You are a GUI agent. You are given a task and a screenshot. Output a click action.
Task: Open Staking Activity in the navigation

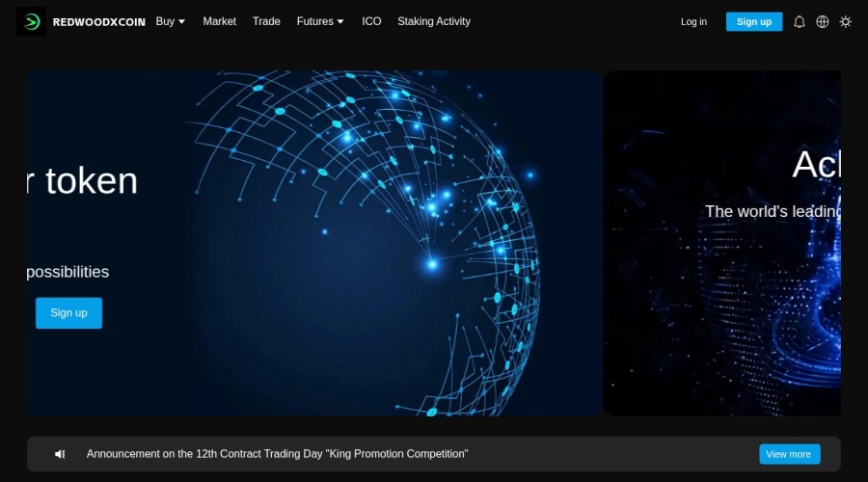tap(434, 21)
